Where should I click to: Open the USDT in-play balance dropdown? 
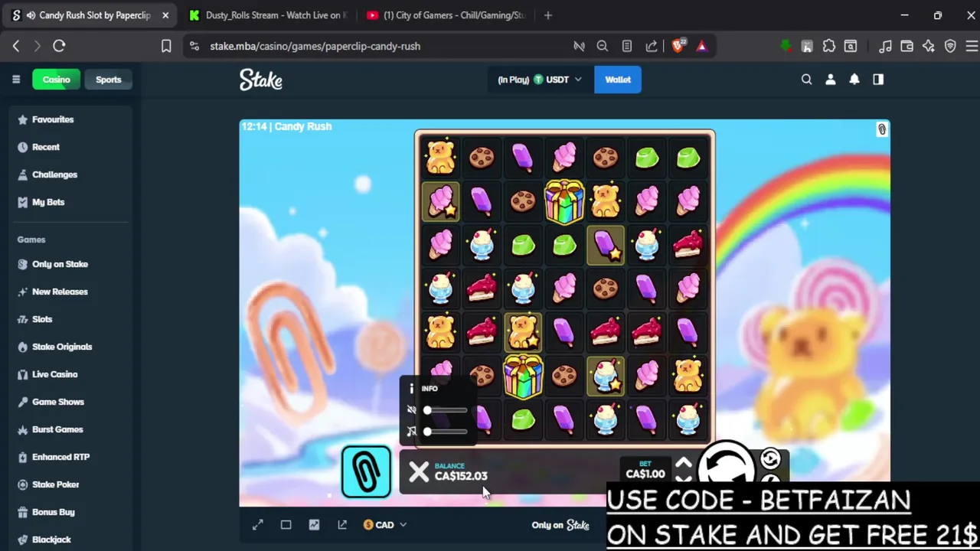click(x=540, y=80)
